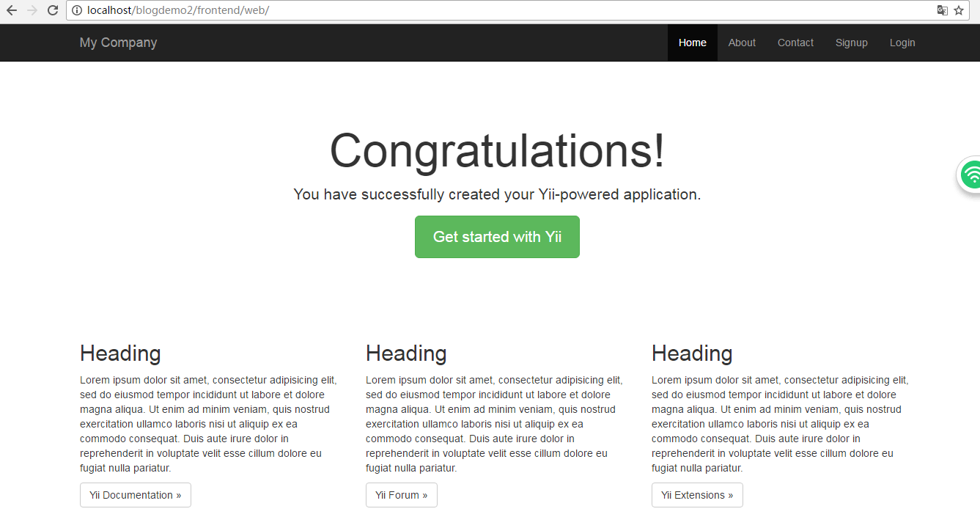The height and width of the screenshot is (517, 980).
Task: Open the About nav item
Action: coord(742,43)
